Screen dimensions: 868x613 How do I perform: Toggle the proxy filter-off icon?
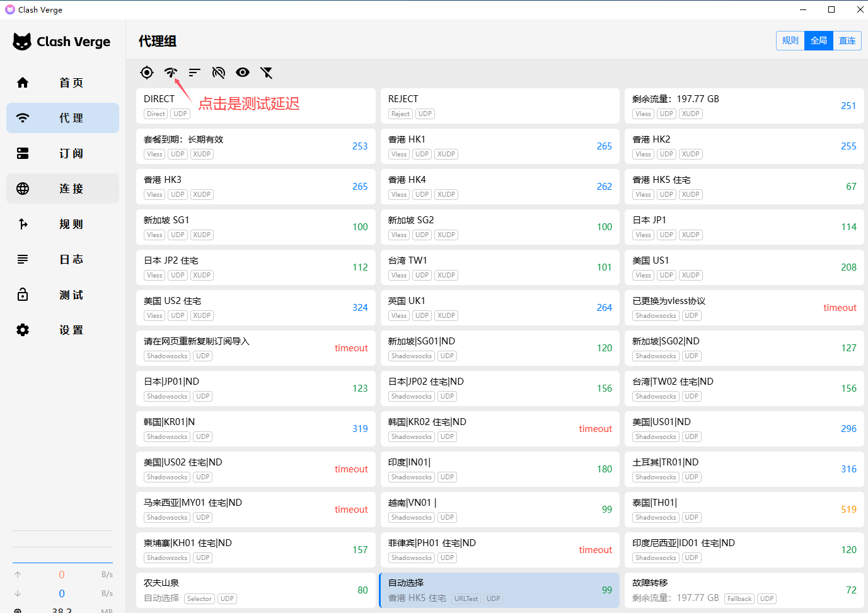tap(267, 73)
